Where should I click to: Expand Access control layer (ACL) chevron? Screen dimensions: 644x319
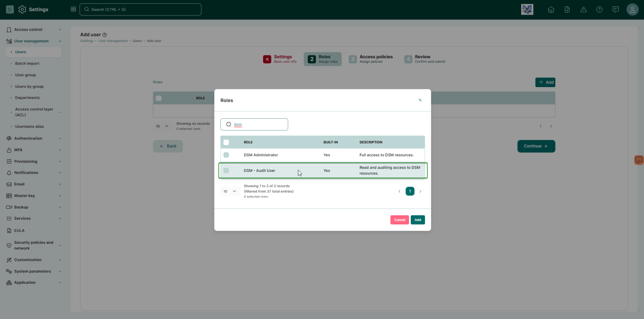tap(60, 112)
